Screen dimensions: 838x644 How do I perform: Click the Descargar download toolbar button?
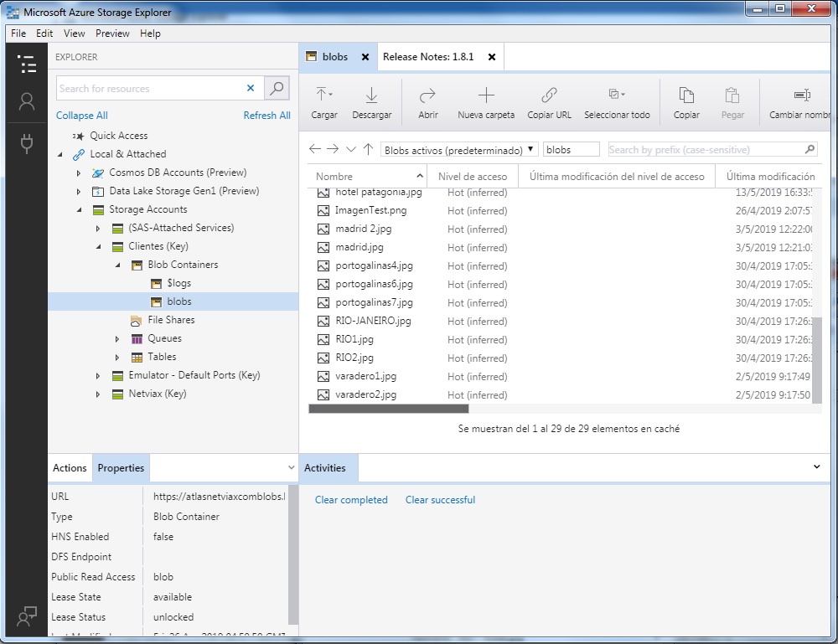coord(371,102)
